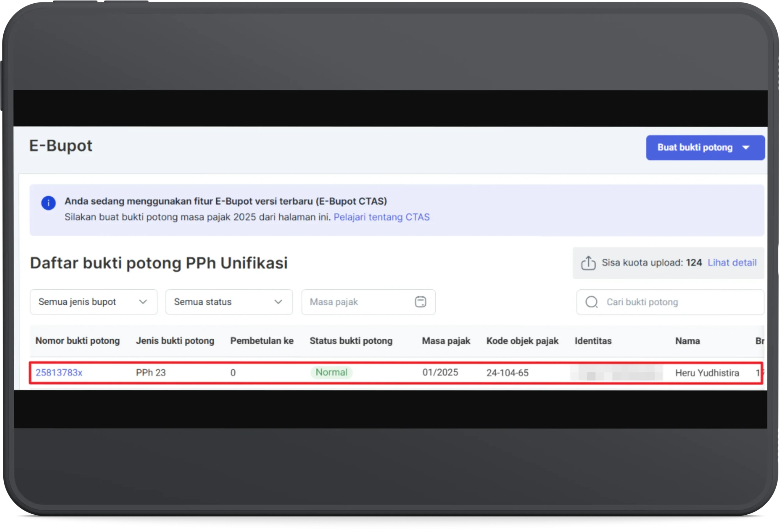Click the Nomor bukti potong column header
The width and height of the screenshot is (780, 532).
(77, 340)
